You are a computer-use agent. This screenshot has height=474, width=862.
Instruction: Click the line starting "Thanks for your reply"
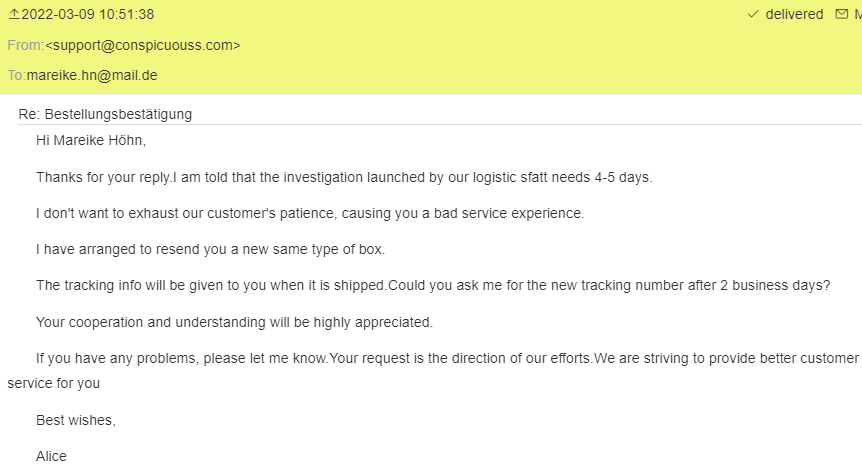pos(344,177)
